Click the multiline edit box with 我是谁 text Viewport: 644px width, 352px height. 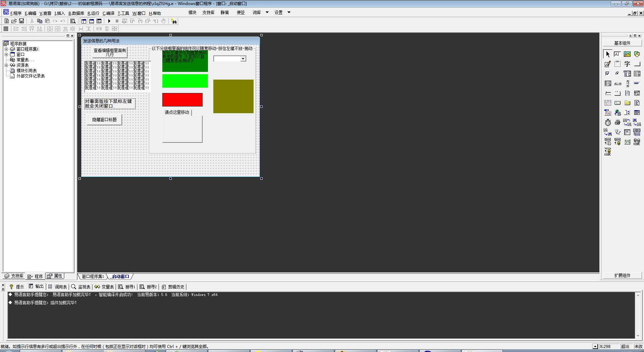(x=117, y=76)
